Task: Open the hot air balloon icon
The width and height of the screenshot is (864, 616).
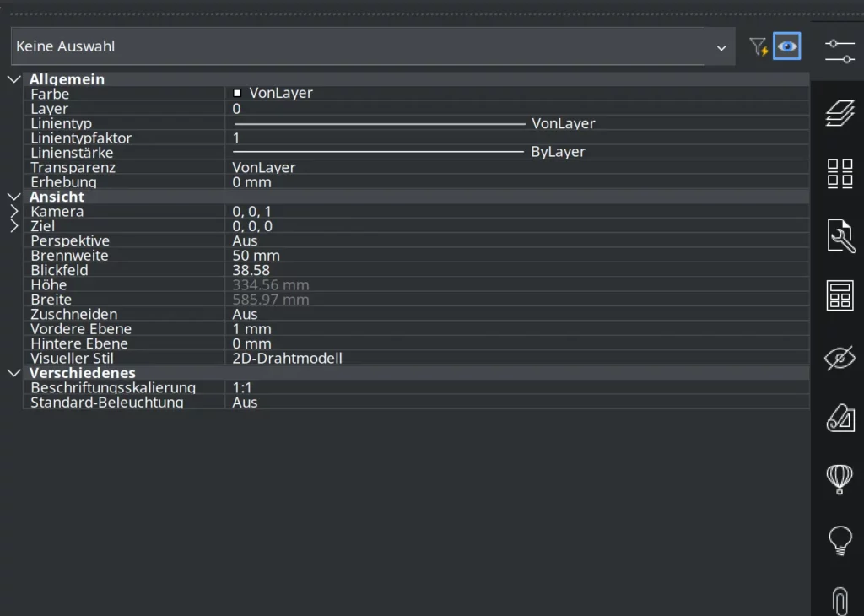Action: (x=840, y=478)
